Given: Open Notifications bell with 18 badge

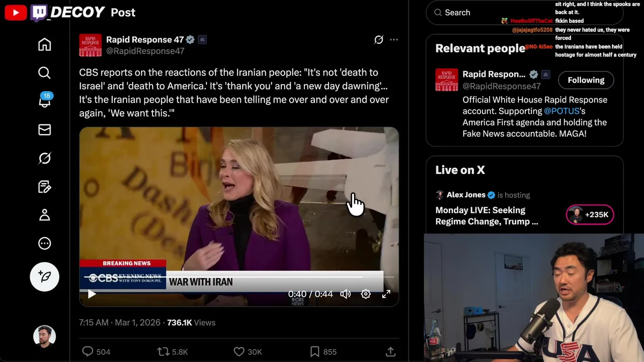Looking at the screenshot, I should point(44,101).
